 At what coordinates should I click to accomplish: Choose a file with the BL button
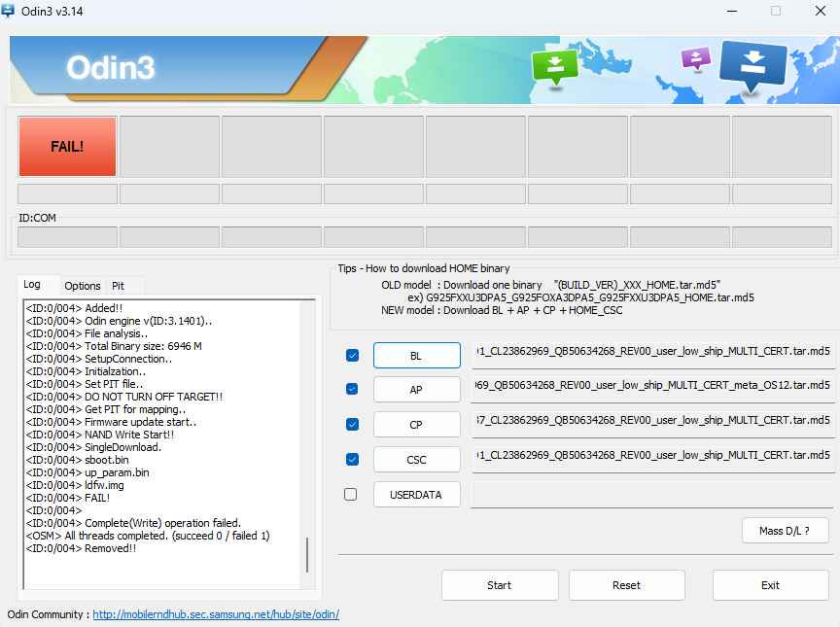[416, 356]
